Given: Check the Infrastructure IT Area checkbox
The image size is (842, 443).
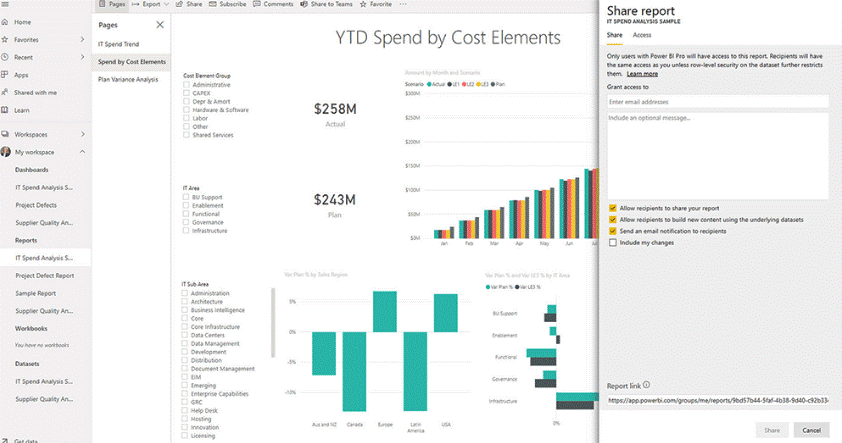Looking at the screenshot, I should pos(186,230).
